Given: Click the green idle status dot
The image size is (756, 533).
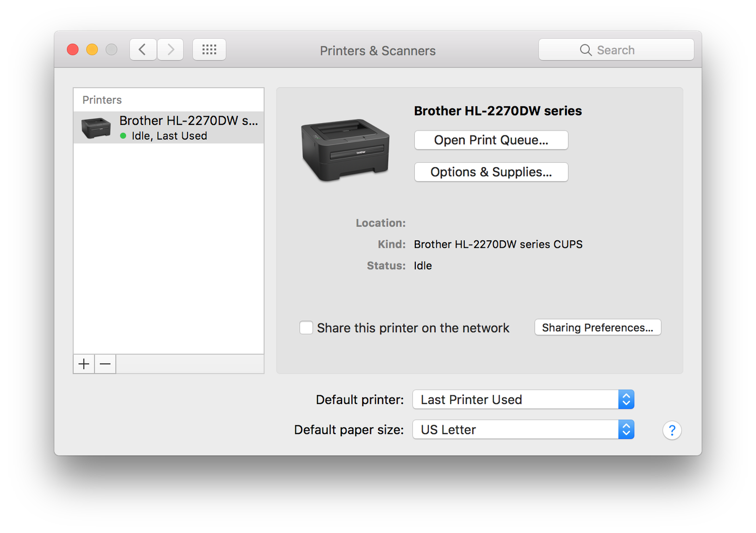Looking at the screenshot, I should click(123, 136).
